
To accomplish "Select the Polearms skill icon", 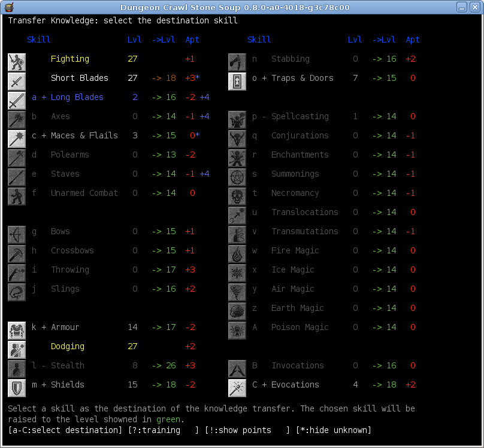I will 17,158.
